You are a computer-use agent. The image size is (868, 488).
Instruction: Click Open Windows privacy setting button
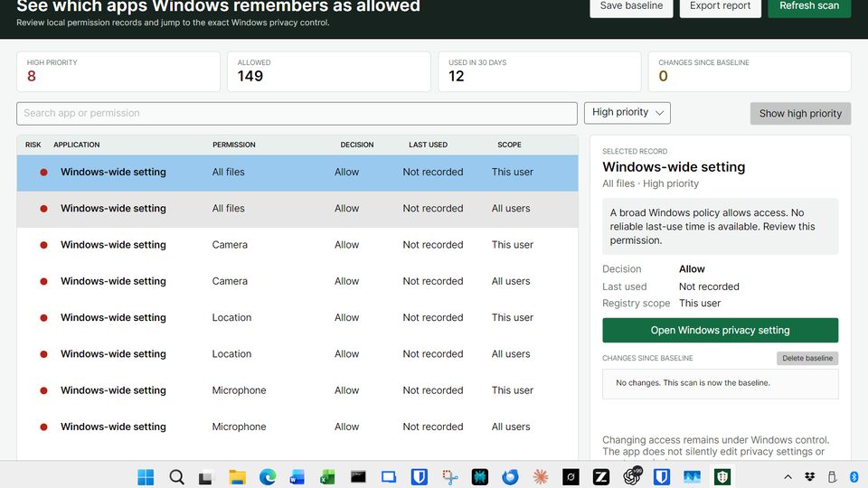721,331
